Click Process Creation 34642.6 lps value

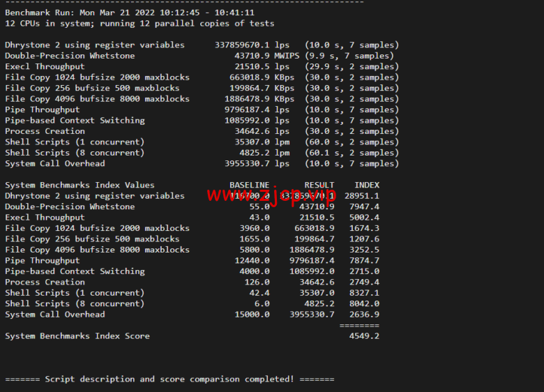tap(262, 131)
